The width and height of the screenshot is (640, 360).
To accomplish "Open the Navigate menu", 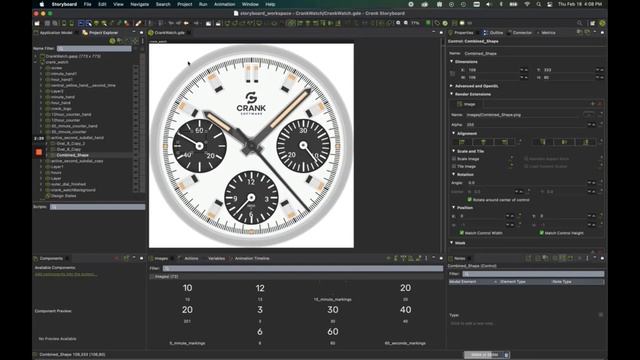I will [139, 4].
